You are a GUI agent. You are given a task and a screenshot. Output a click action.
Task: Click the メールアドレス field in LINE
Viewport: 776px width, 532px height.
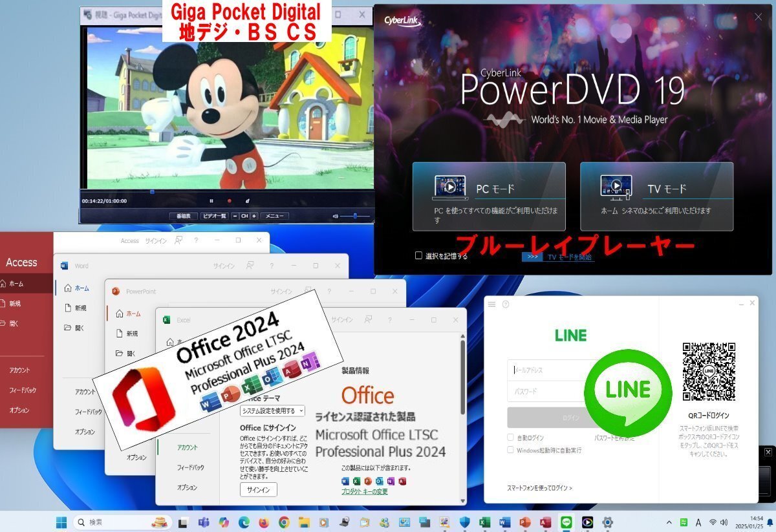point(550,370)
